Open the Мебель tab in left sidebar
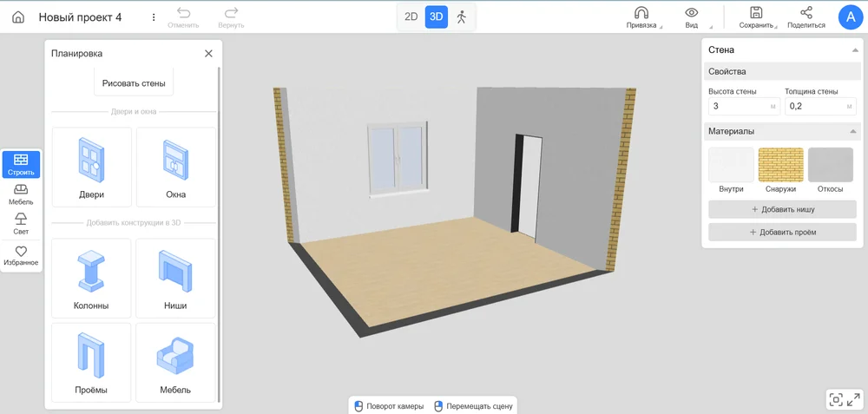The width and height of the screenshot is (868, 414). pyautogui.click(x=21, y=194)
